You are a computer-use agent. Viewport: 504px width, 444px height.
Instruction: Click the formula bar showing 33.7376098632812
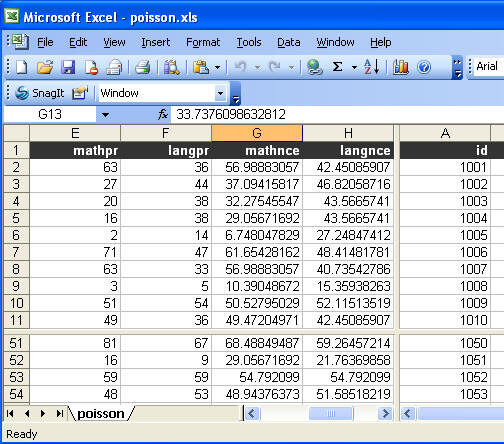tap(337, 115)
